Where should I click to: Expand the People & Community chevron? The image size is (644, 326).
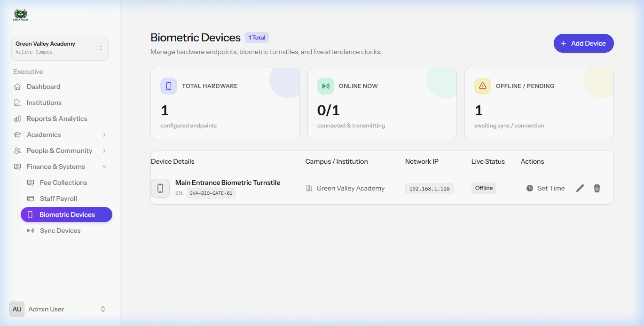coord(104,151)
